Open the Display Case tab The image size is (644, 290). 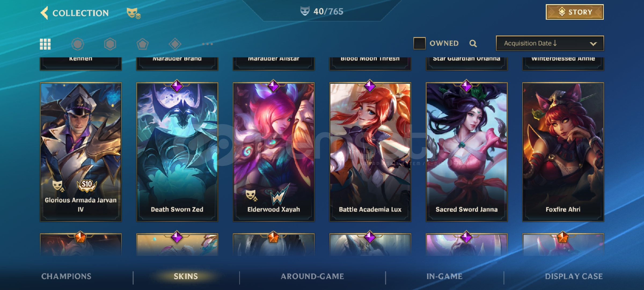pos(574,276)
